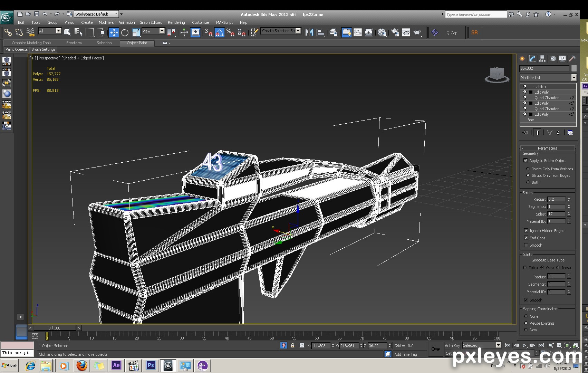Toggle the 3D Snaps magnet icon

click(208, 32)
